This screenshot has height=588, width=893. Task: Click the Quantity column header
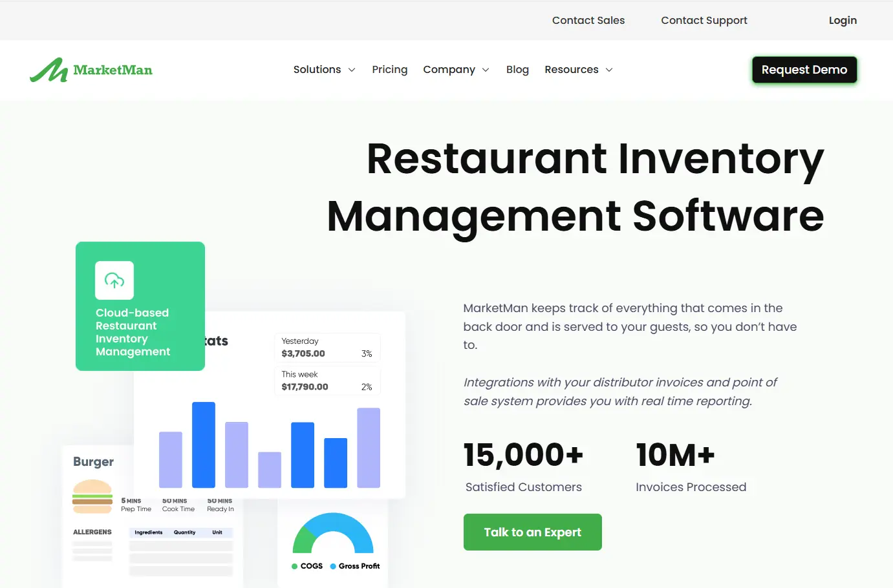(184, 532)
